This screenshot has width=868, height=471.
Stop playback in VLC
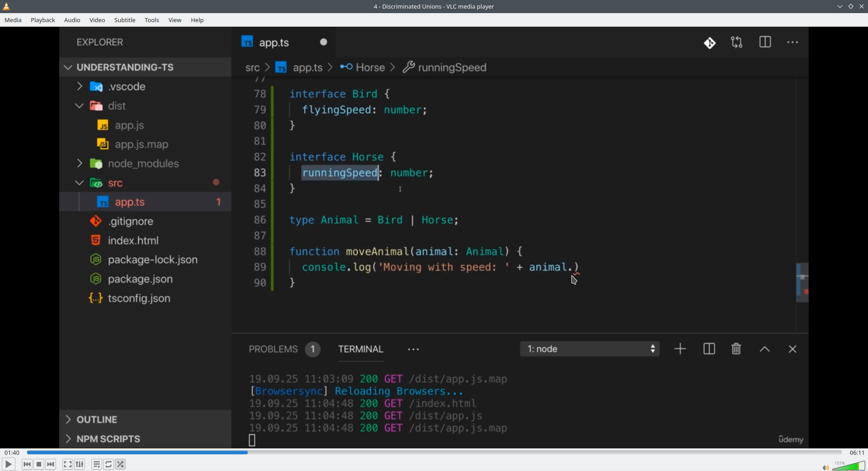coord(39,464)
